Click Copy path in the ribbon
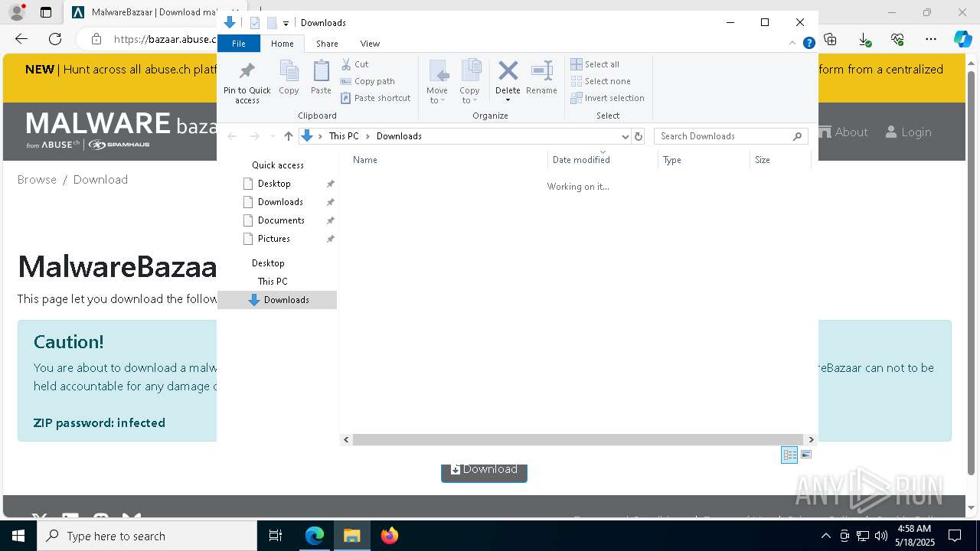This screenshot has width=980, height=551. click(367, 81)
